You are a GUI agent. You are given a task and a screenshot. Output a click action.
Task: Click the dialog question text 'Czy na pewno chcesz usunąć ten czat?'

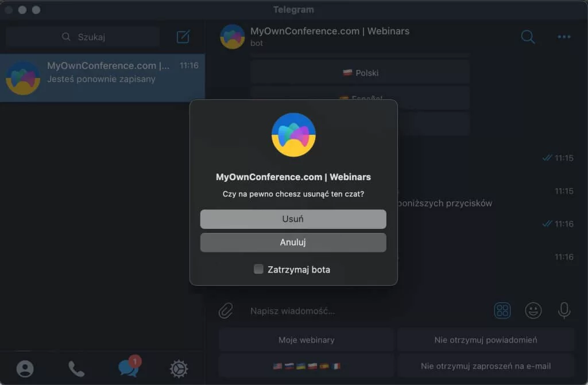coord(293,194)
